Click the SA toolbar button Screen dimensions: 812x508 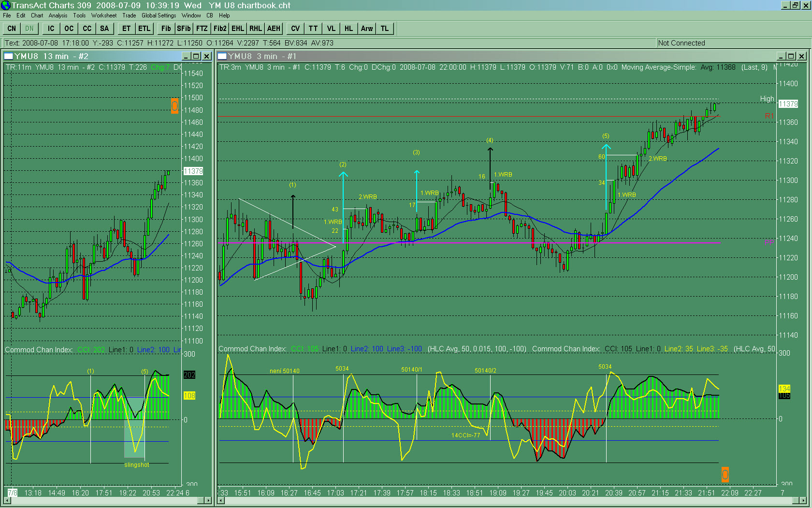pos(104,29)
